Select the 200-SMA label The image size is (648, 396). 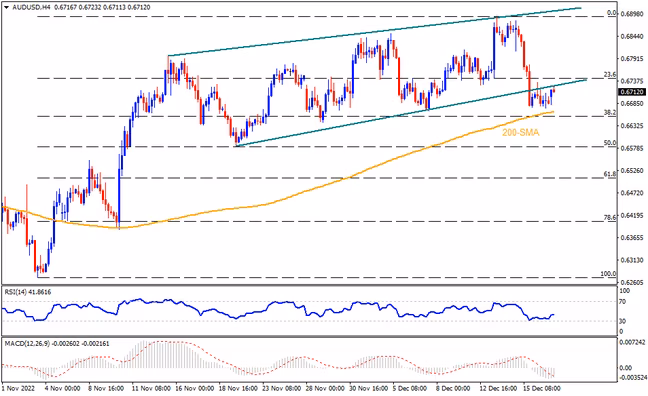tap(521, 133)
